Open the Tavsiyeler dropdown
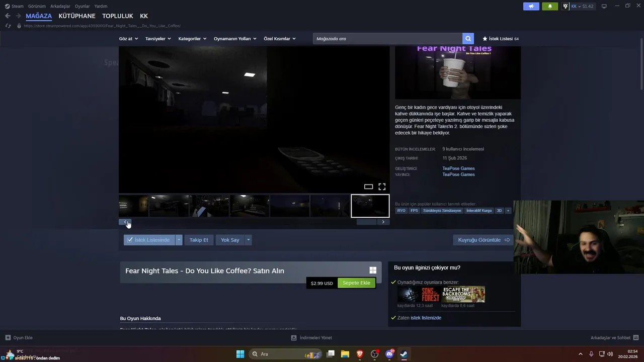The height and width of the screenshot is (362, 644). click(158, 39)
